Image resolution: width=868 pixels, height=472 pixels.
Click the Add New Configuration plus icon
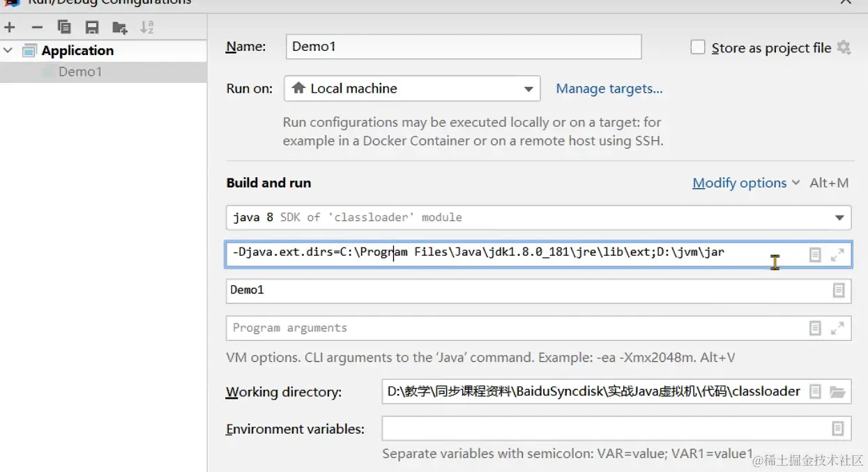pyautogui.click(x=10, y=27)
